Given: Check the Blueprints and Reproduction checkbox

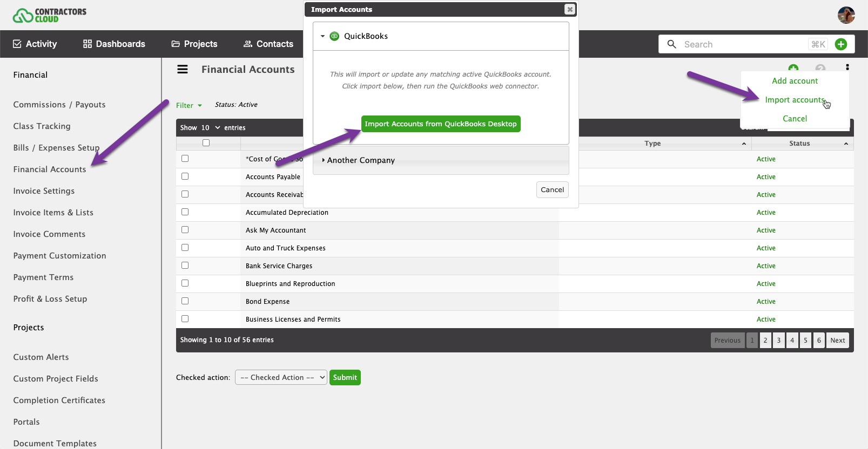Looking at the screenshot, I should click(185, 283).
